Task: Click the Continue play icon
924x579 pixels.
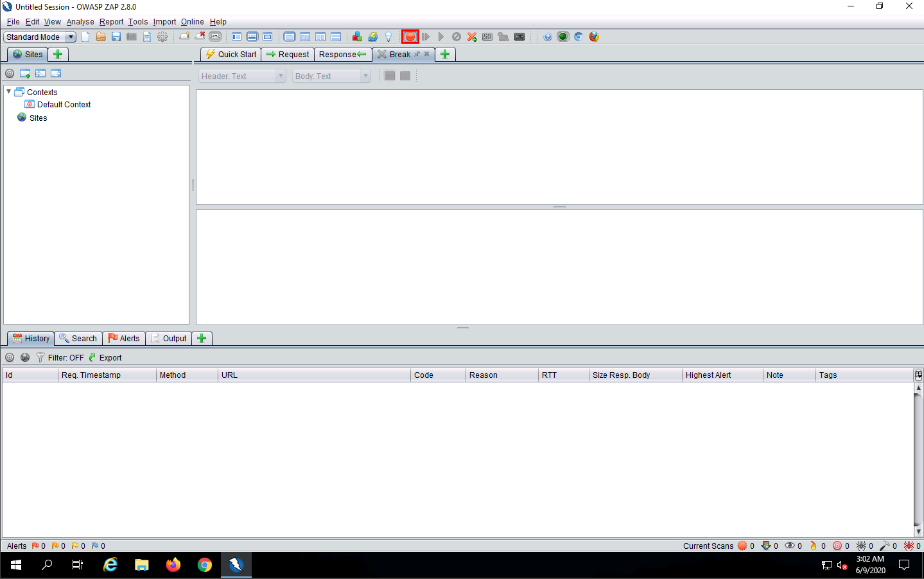Action: (x=441, y=37)
